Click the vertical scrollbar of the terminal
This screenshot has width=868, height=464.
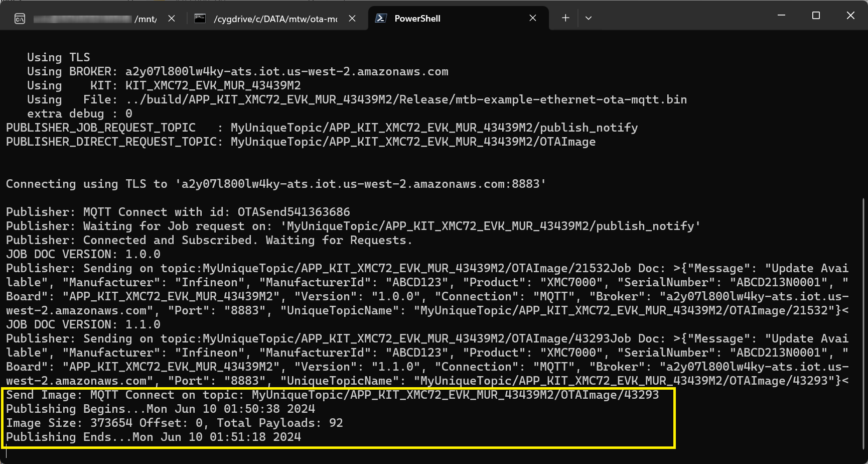863,324
